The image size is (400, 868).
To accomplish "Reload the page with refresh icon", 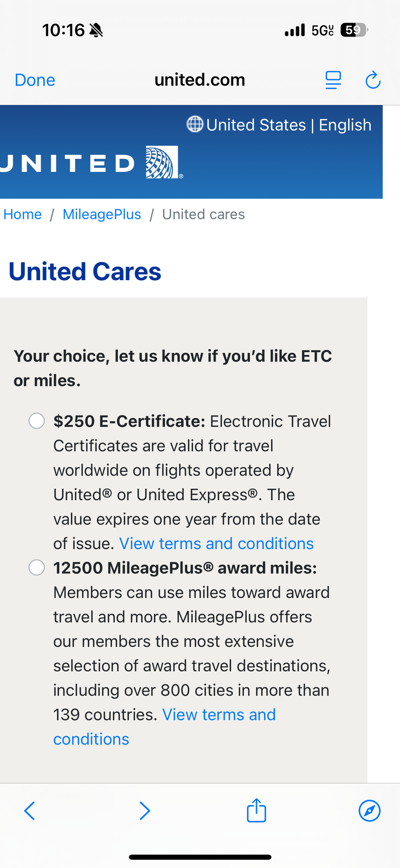I will [373, 80].
